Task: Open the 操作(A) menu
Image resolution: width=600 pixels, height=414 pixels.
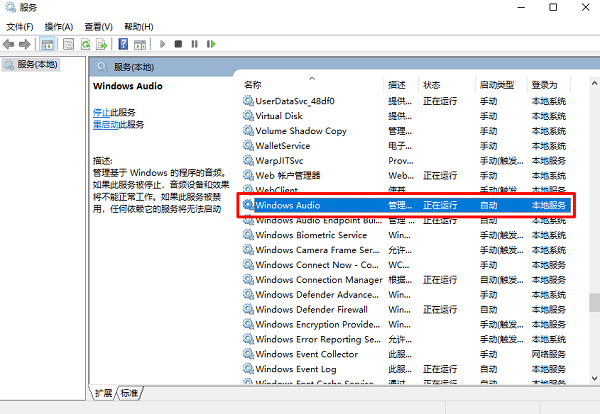Action: click(x=59, y=26)
